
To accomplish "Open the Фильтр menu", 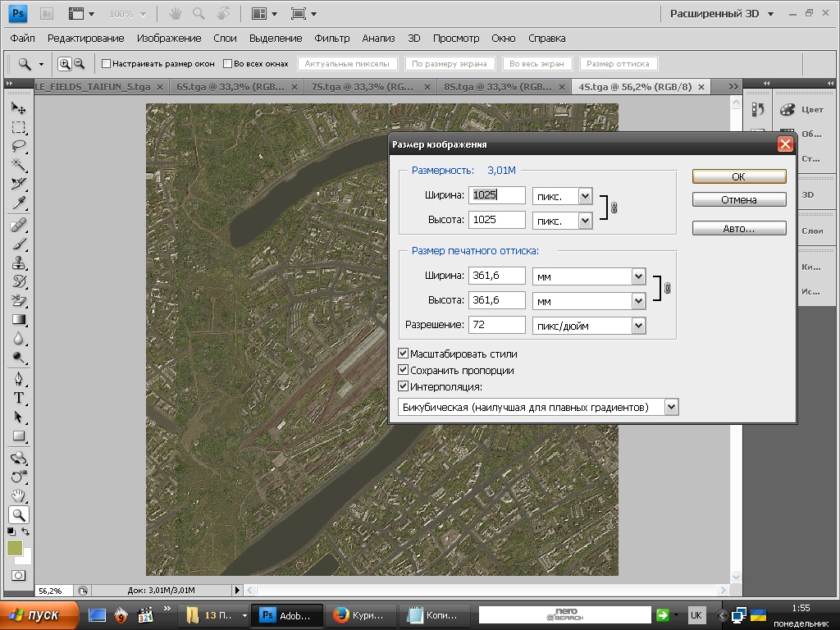I will point(331,39).
